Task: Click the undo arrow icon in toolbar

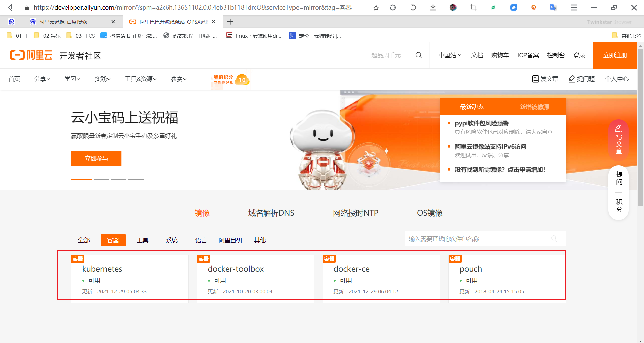Action: click(x=413, y=7)
